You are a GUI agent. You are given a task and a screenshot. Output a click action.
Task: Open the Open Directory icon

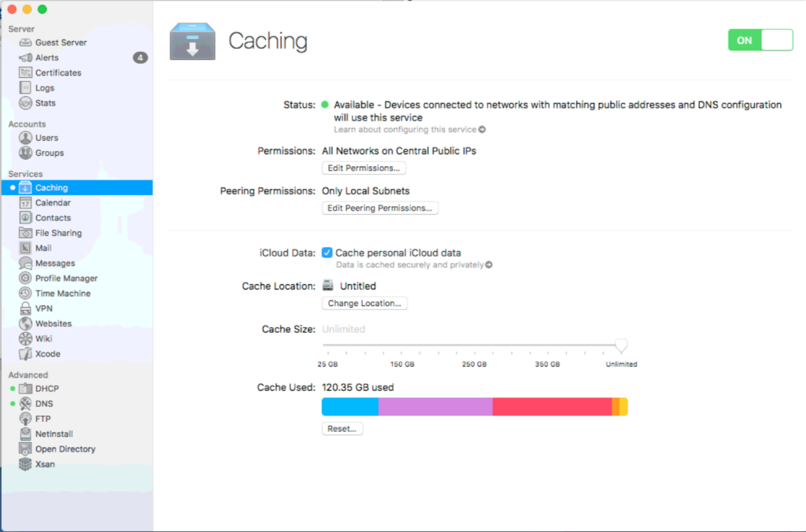tap(25, 449)
